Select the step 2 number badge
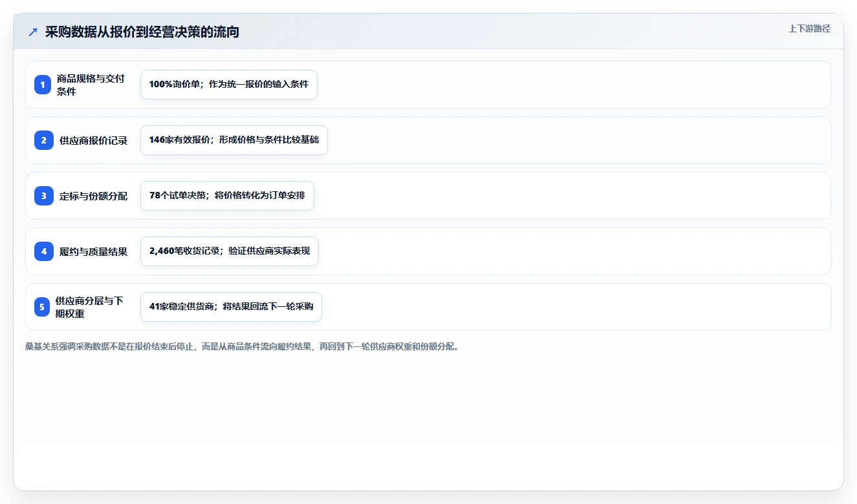 point(44,140)
